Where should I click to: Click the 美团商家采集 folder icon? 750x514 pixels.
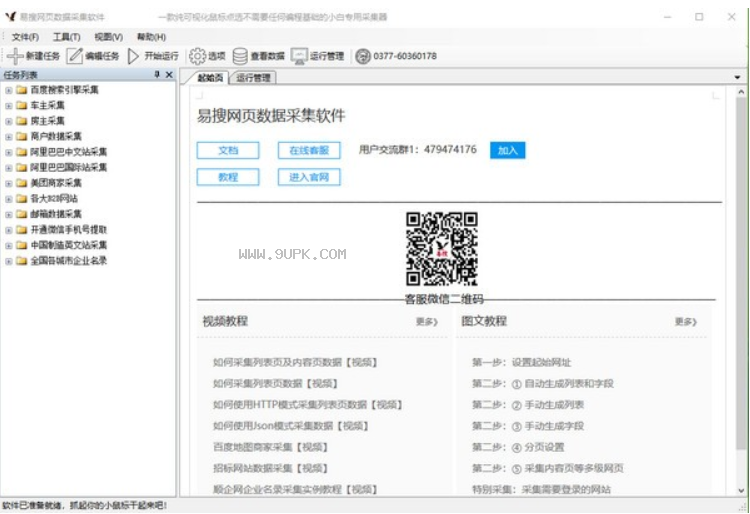coord(22,183)
